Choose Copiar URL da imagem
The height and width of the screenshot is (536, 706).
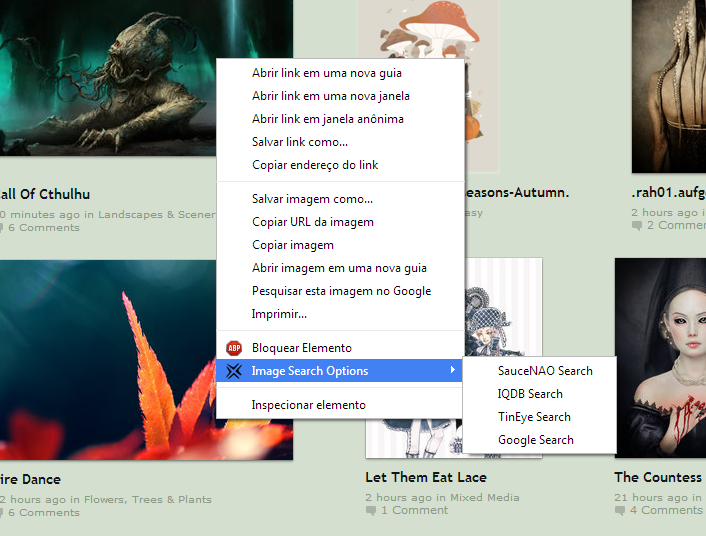340,222
